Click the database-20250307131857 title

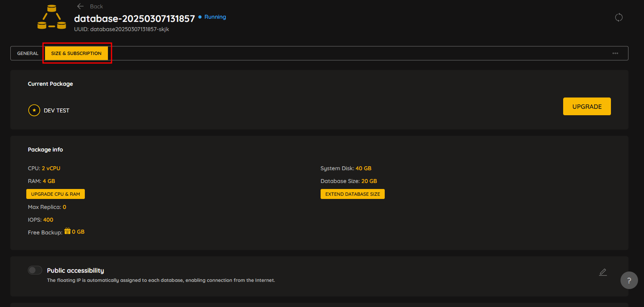(x=135, y=19)
